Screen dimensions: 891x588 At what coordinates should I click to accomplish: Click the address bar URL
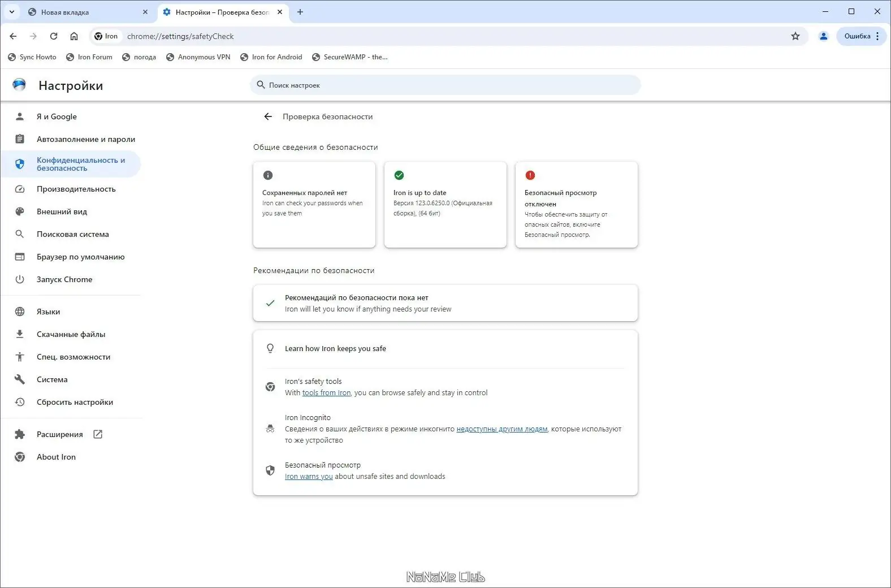[x=180, y=36]
